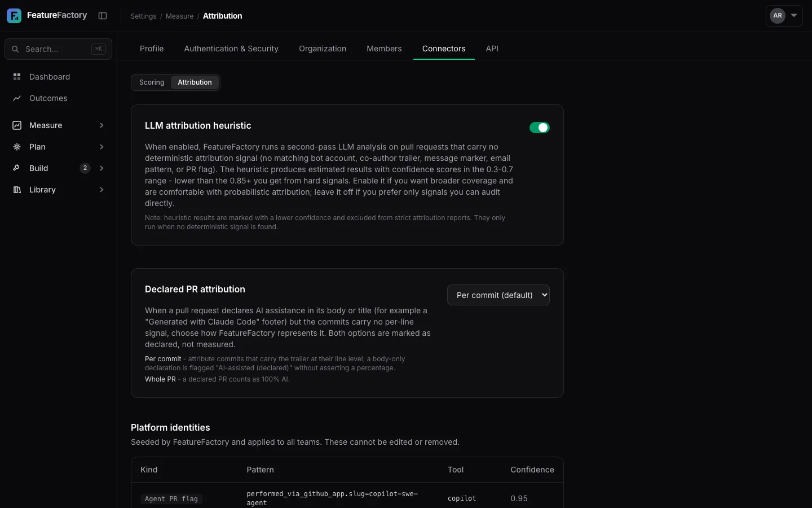Expand the Plan section chevron
The image size is (812, 508).
click(x=101, y=147)
